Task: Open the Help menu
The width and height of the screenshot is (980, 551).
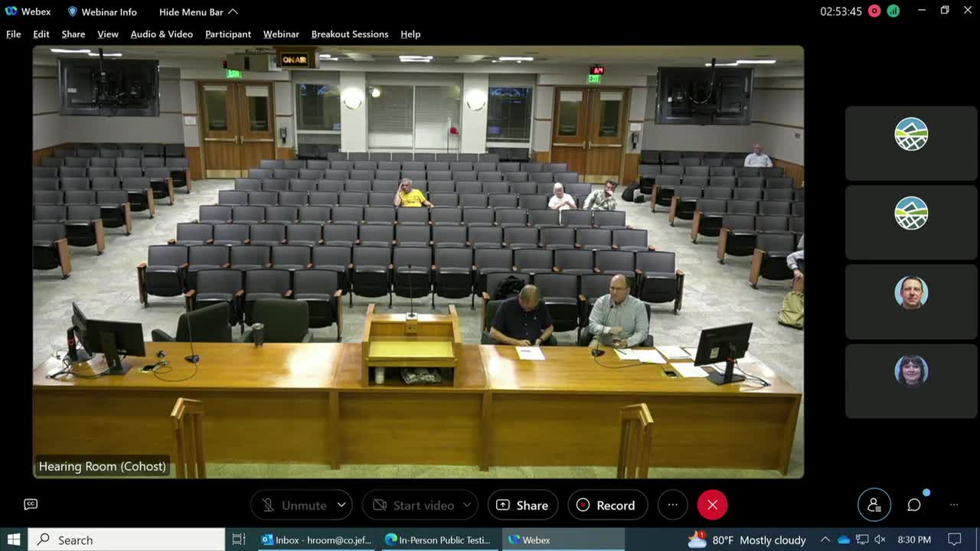Action: pos(410,34)
